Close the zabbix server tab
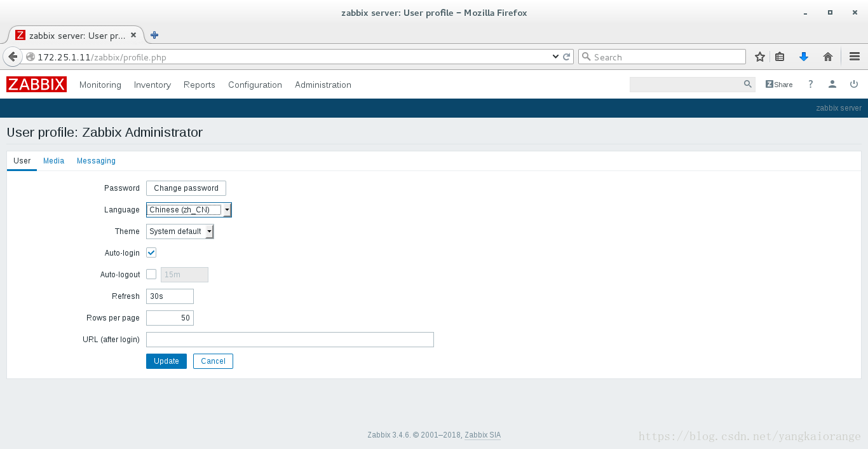Viewport: 868px width, 449px height. click(133, 36)
